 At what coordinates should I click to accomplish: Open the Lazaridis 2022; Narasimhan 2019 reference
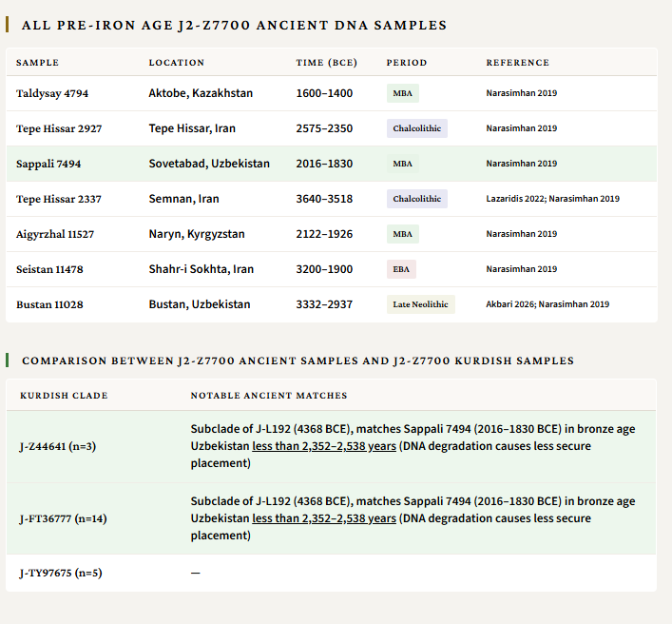[553, 199]
